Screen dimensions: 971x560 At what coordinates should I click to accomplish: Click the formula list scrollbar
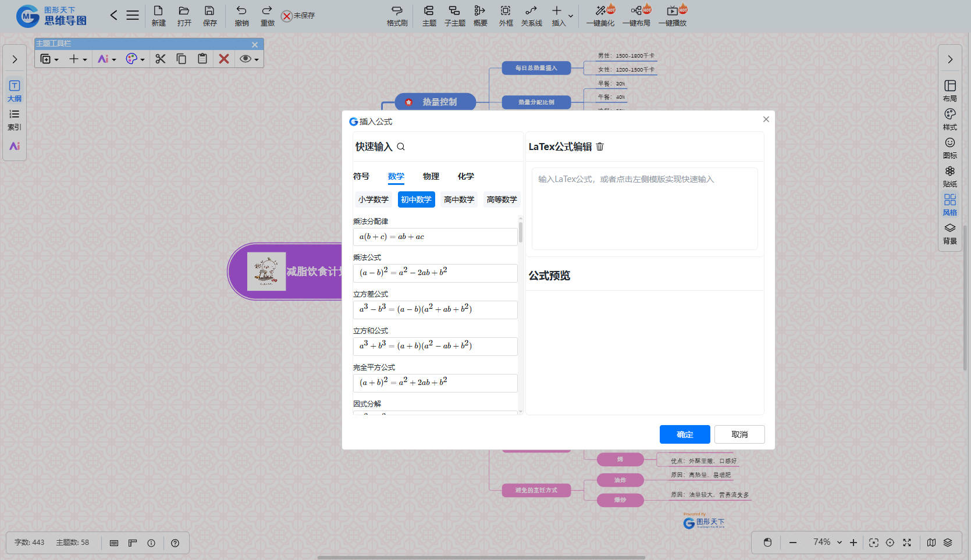(520, 233)
